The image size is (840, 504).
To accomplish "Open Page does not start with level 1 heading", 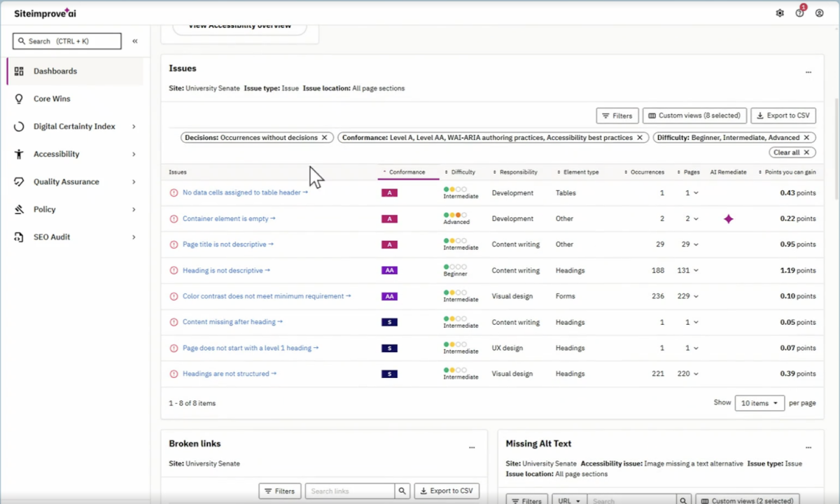I will click(251, 348).
